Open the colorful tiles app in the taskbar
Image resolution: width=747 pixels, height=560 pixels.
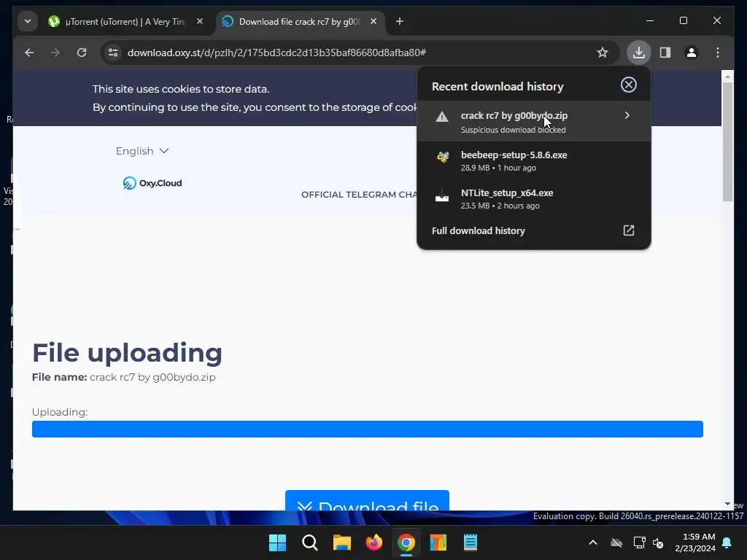(x=438, y=542)
